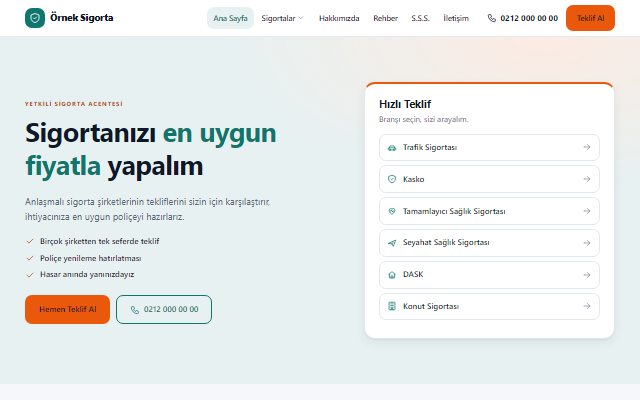Click the car icon beside Trafik Sigortası

pos(392,148)
